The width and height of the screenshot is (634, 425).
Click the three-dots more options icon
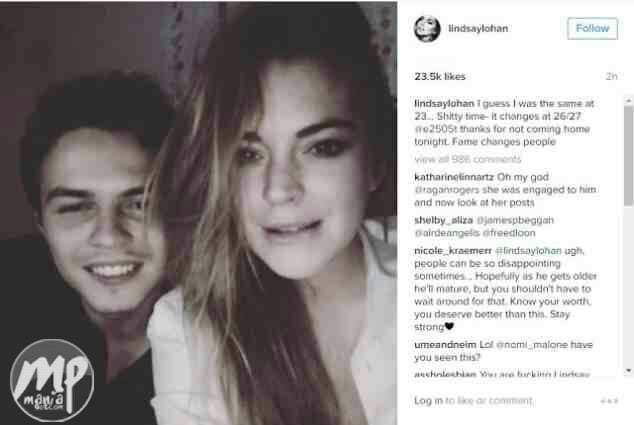coord(609,401)
